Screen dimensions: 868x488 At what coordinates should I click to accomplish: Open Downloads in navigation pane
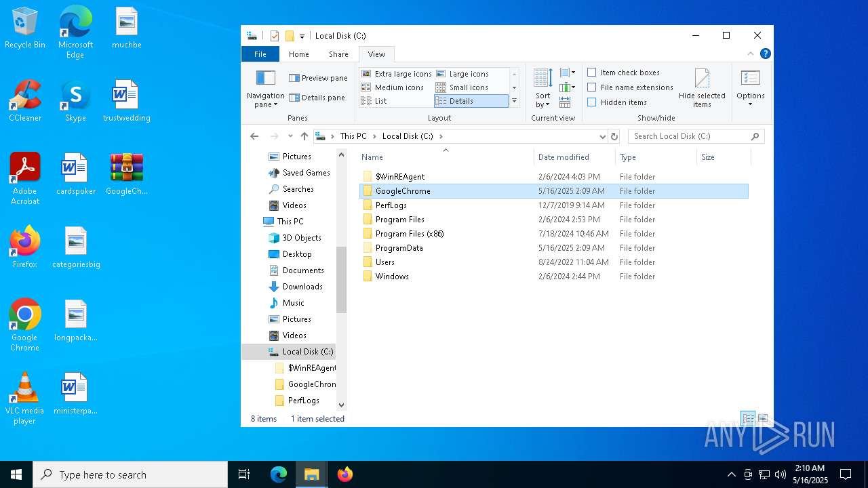[296, 287]
